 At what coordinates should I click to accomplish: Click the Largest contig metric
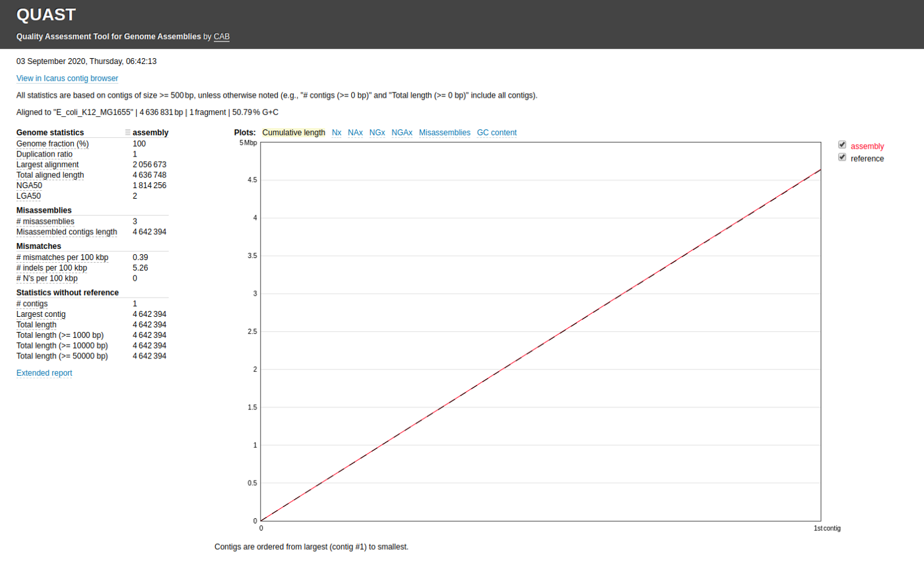point(41,314)
